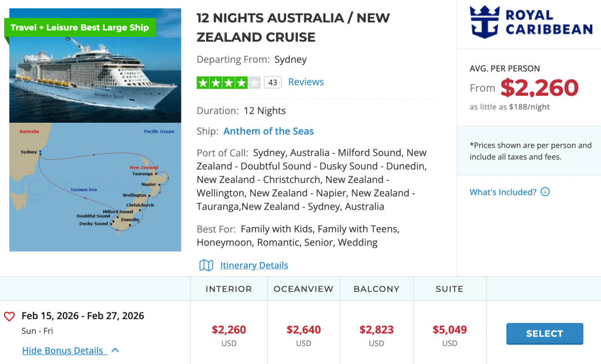Click the itinerary map icon
Viewport: 601px width, 364px height.
tap(206, 265)
